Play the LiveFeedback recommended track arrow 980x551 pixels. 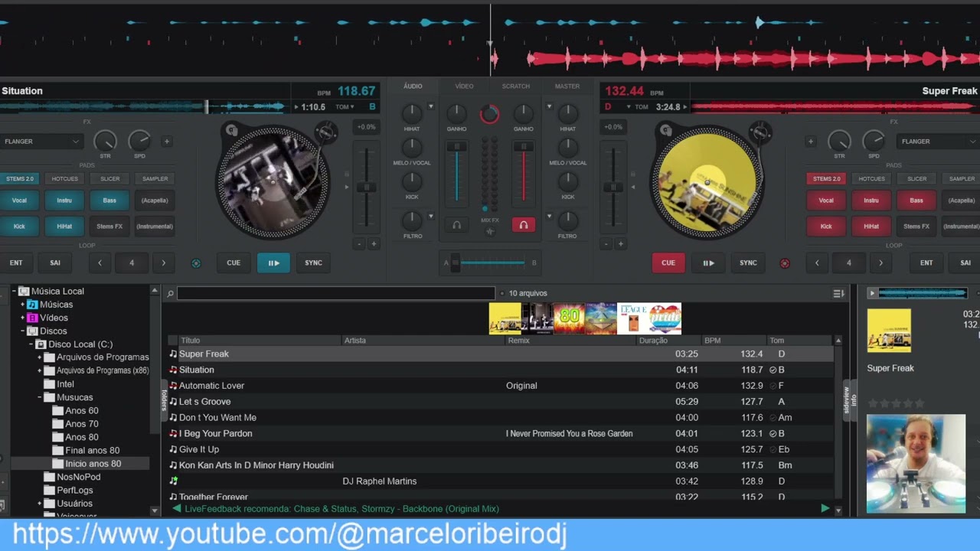pyautogui.click(x=825, y=508)
